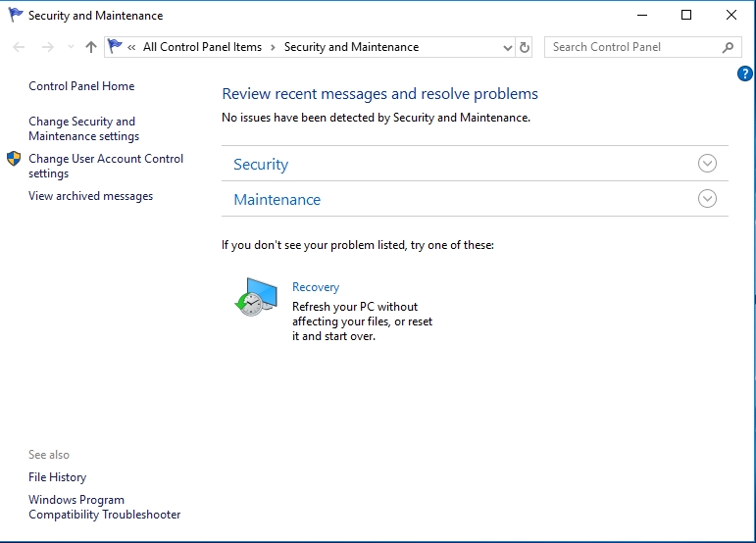756x543 pixels.
Task: Click the Maintenance section heading
Action: coord(277,200)
